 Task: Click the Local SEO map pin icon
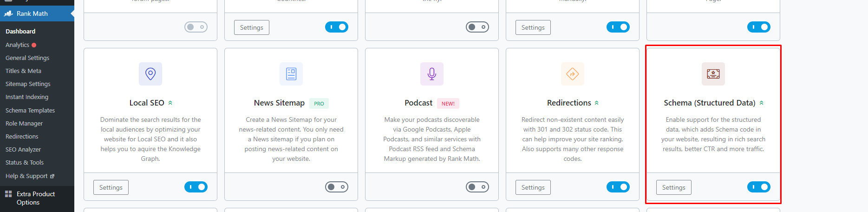pos(150,74)
